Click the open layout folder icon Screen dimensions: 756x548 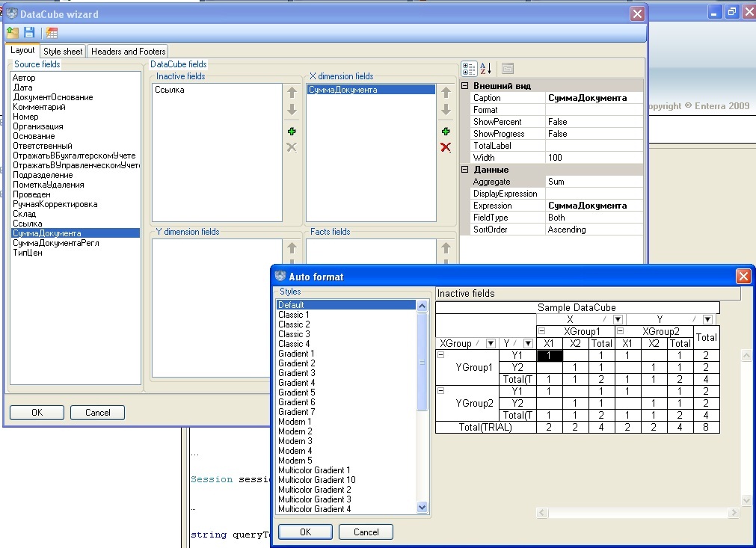coord(13,32)
